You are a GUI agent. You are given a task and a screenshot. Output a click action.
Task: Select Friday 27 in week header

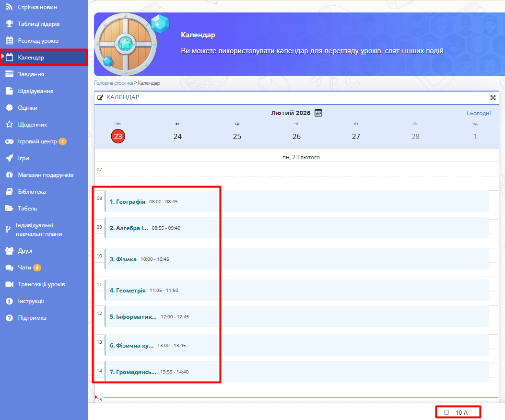[x=356, y=136]
